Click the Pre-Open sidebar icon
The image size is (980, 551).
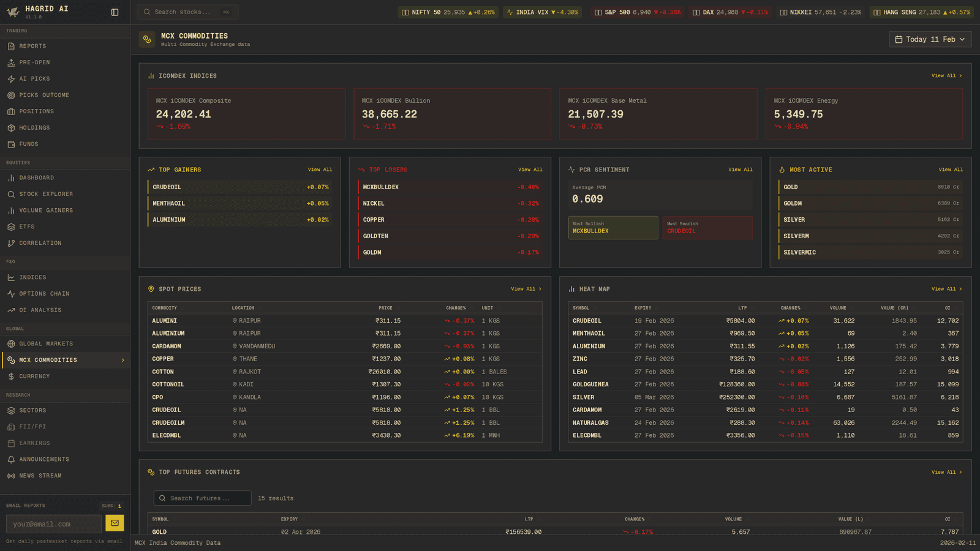tap(11, 62)
